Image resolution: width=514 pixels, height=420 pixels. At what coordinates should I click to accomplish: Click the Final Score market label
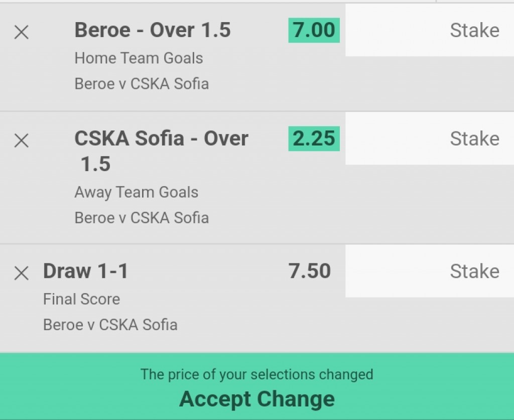pyautogui.click(x=82, y=299)
